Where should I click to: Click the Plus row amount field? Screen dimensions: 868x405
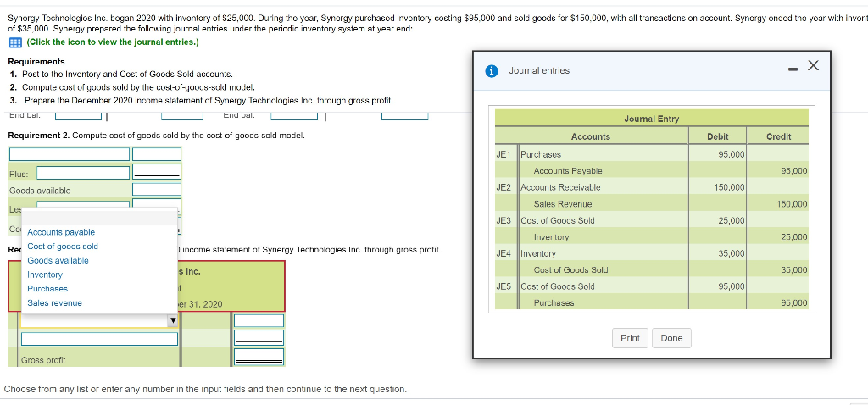[x=157, y=171]
